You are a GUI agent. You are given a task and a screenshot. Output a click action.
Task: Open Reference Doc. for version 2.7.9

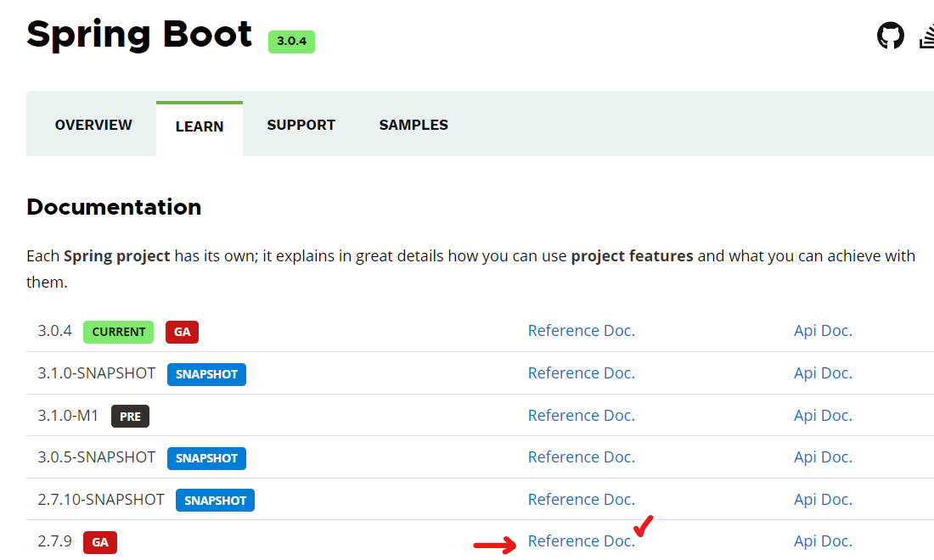tap(582, 541)
